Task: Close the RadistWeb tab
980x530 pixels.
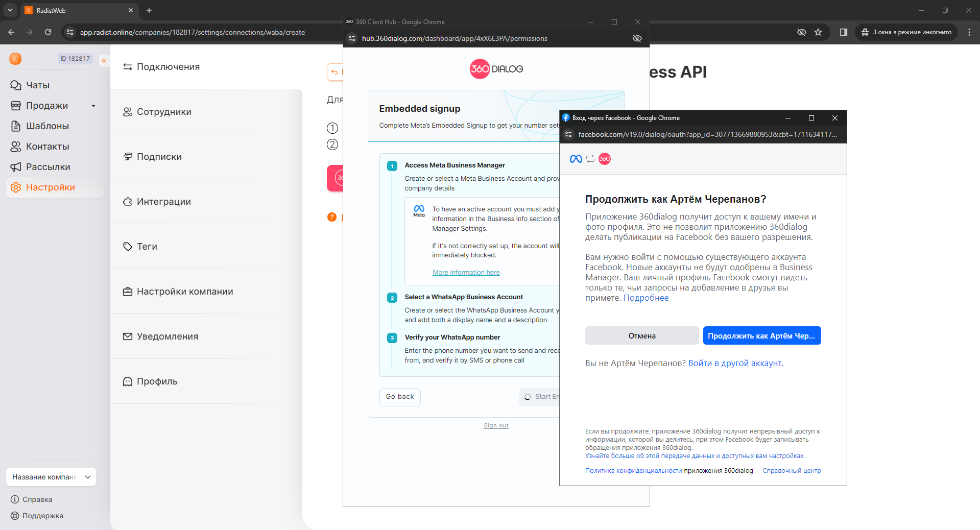Action: (131, 10)
